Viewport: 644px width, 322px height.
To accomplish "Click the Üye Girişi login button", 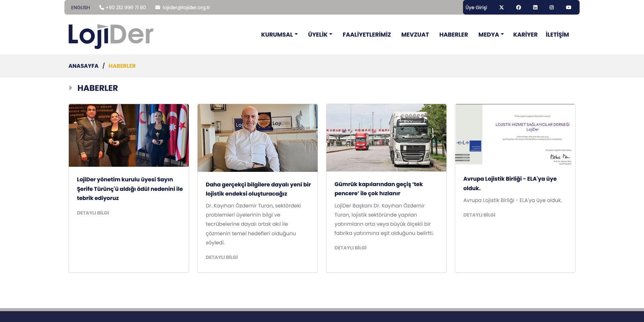I will pyautogui.click(x=476, y=7).
